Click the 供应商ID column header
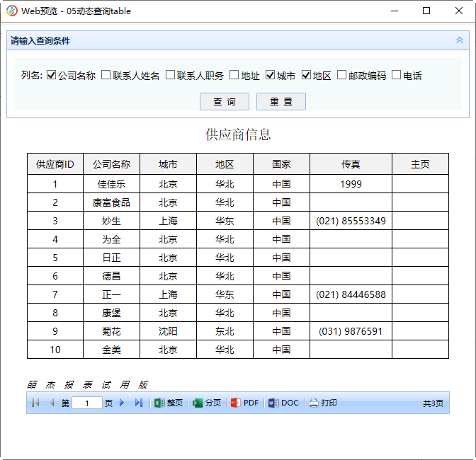Image resolution: width=476 pixels, height=460 pixels. click(x=55, y=164)
